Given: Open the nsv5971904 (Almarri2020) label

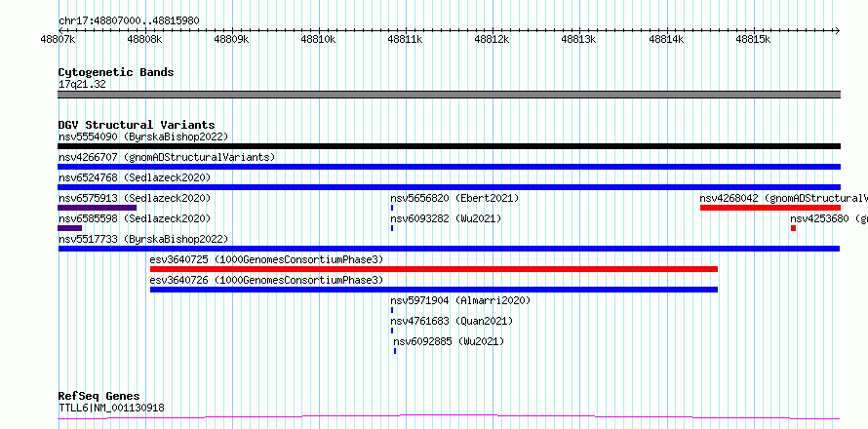Looking at the screenshot, I should (460, 300).
